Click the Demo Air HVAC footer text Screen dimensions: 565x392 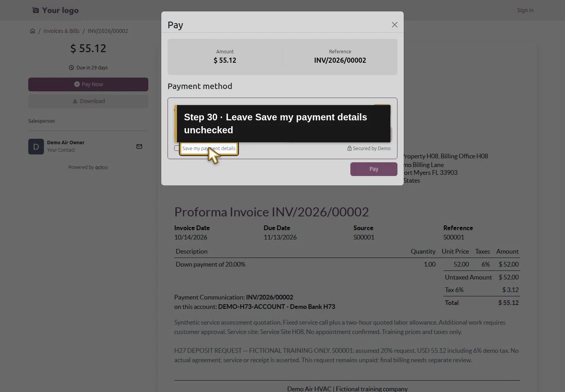[x=347, y=389]
